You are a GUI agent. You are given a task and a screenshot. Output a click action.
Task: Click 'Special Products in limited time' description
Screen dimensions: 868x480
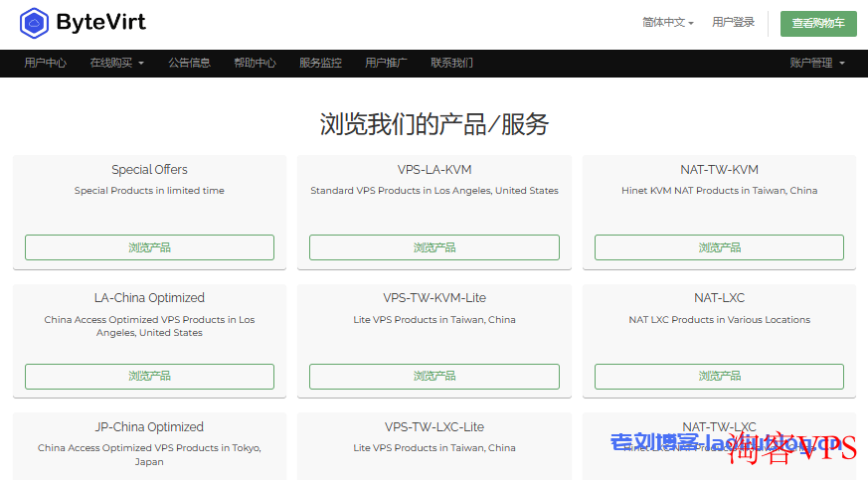149,190
